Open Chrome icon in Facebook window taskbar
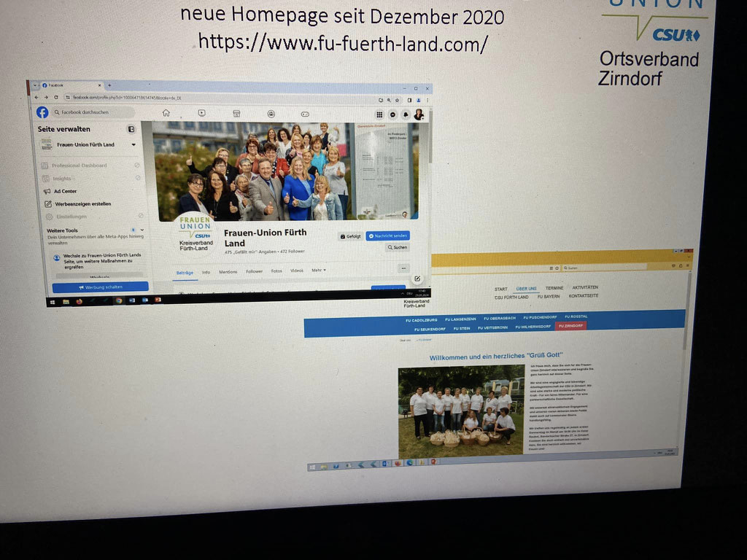The height and width of the screenshot is (560, 747). point(119,300)
